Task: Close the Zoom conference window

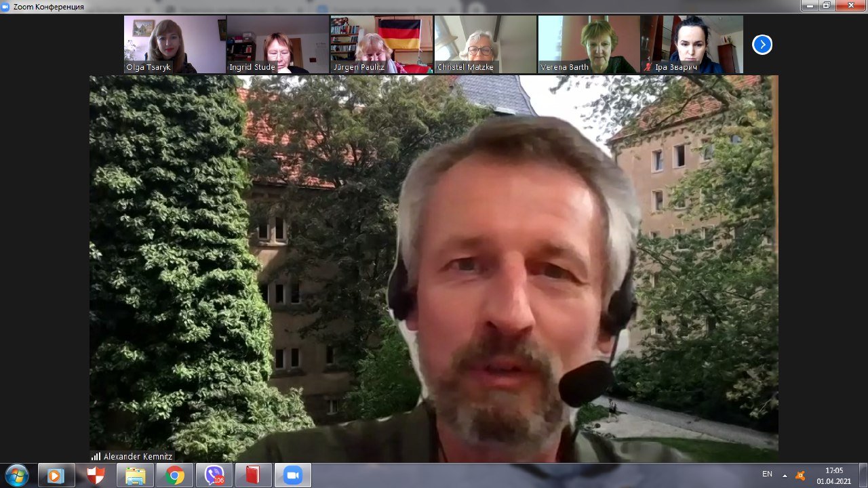Action: click(850, 5)
